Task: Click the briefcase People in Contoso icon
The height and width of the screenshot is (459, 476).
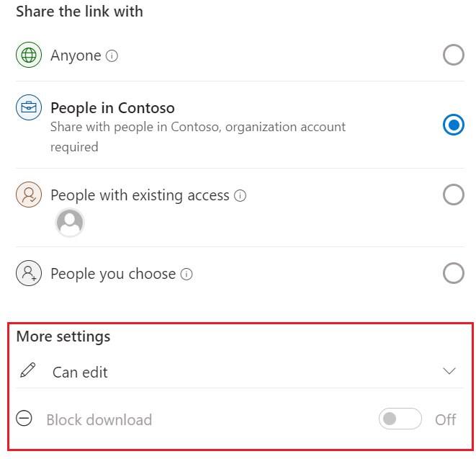Action: click(x=29, y=107)
